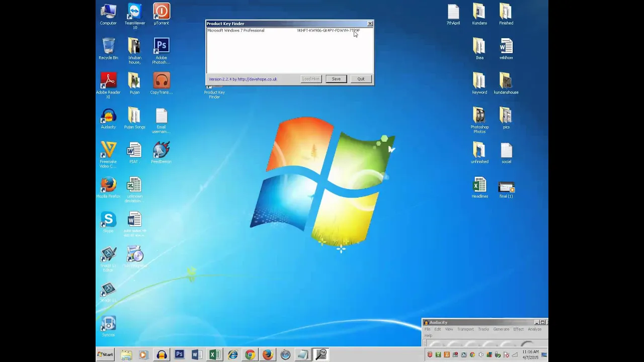
Task: Click the Save button in Product Key Finder
Action: [336, 79]
